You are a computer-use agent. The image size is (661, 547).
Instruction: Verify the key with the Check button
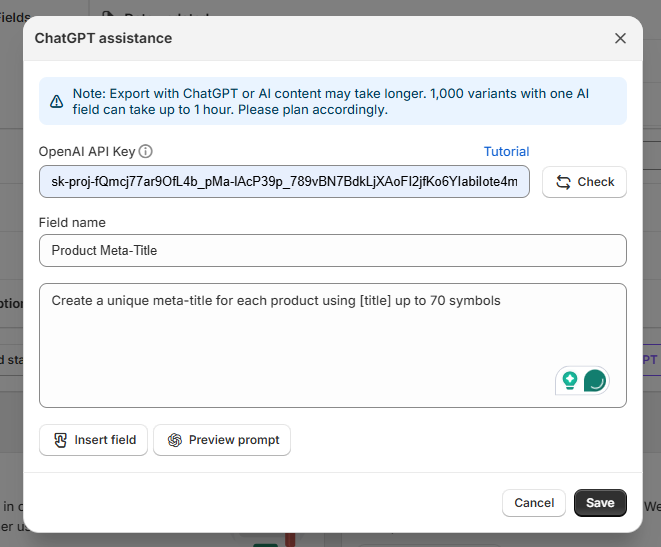click(584, 182)
